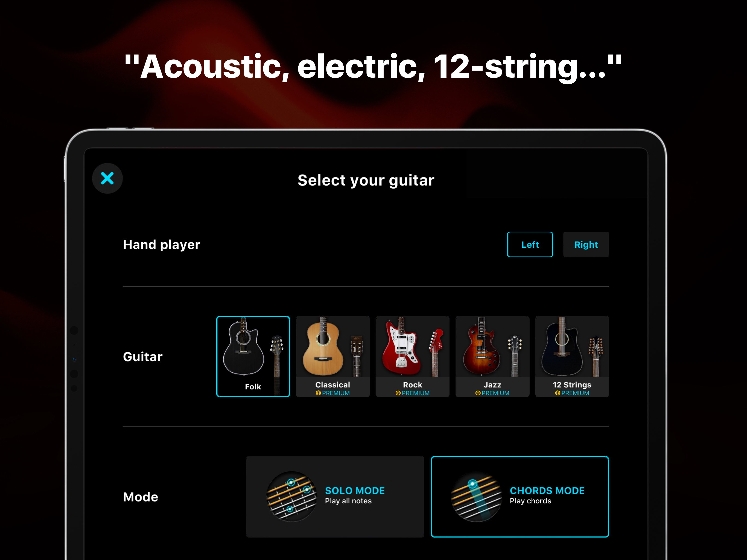Click the Solo Mode fretboard icon

click(x=292, y=497)
